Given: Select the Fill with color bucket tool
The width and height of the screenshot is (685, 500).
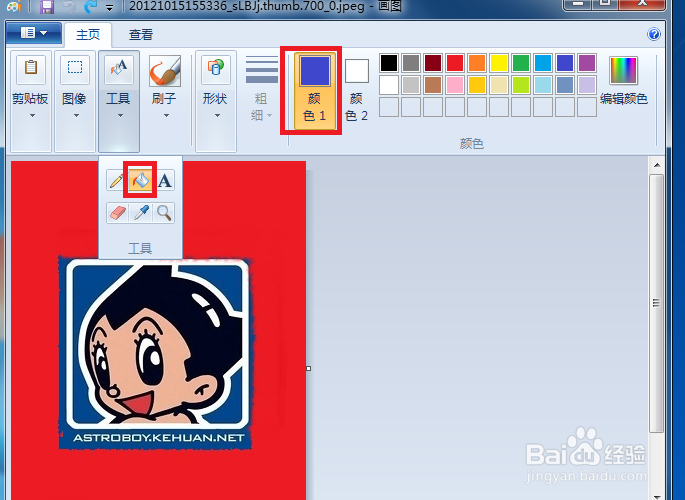Looking at the screenshot, I should point(140,180).
